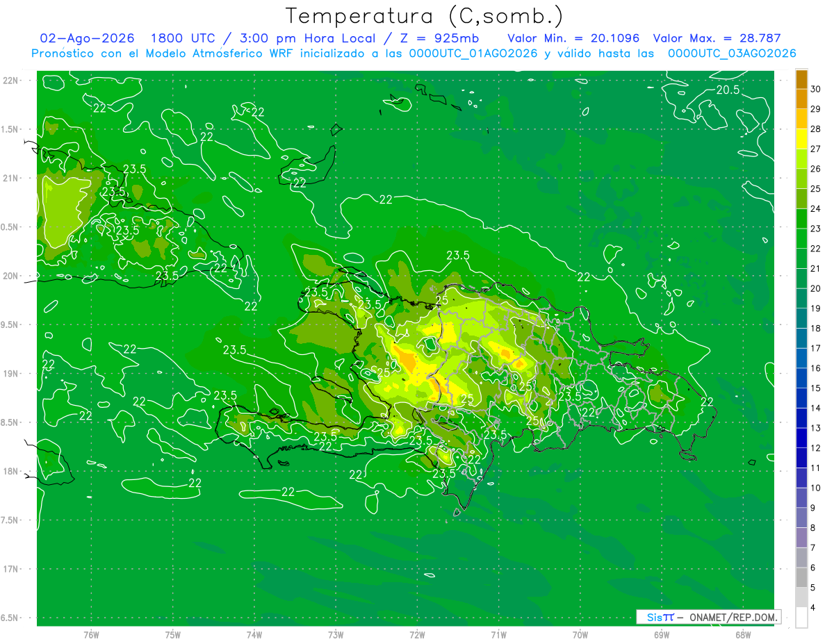Click the legend value "28"
The width and height of the screenshot is (834, 644).
[815, 129]
